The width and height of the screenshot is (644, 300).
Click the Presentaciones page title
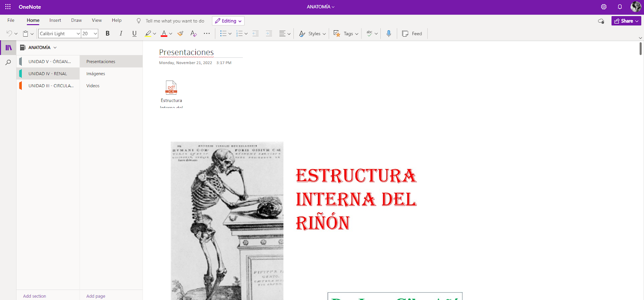click(x=186, y=52)
